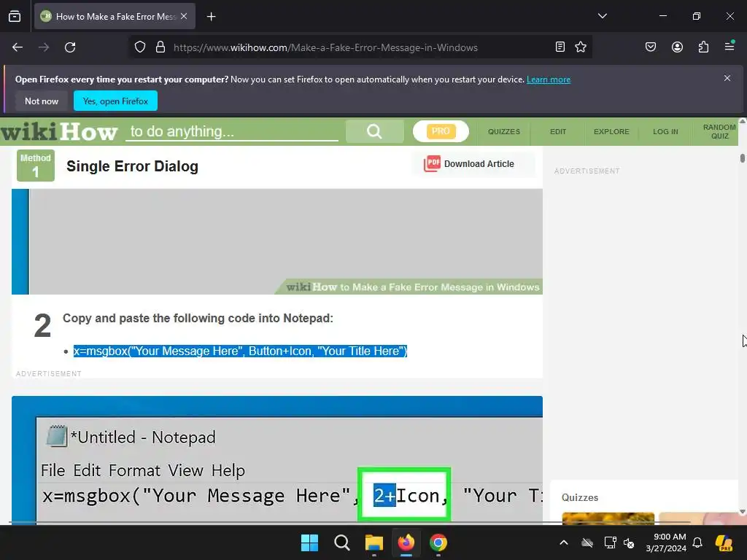The image size is (747, 560).
Task: Open extensions puzzle icon
Action: pyautogui.click(x=703, y=47)
